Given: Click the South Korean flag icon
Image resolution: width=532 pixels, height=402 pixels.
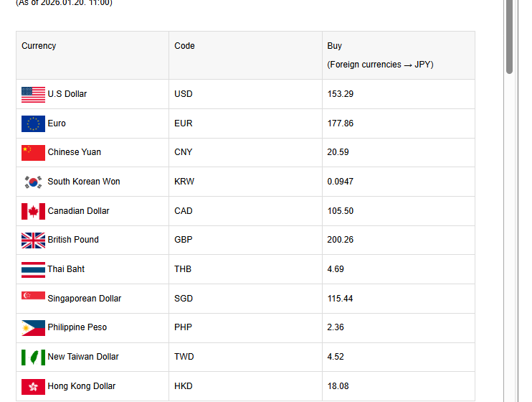Looking at the screenshot, I should [33, 182].
